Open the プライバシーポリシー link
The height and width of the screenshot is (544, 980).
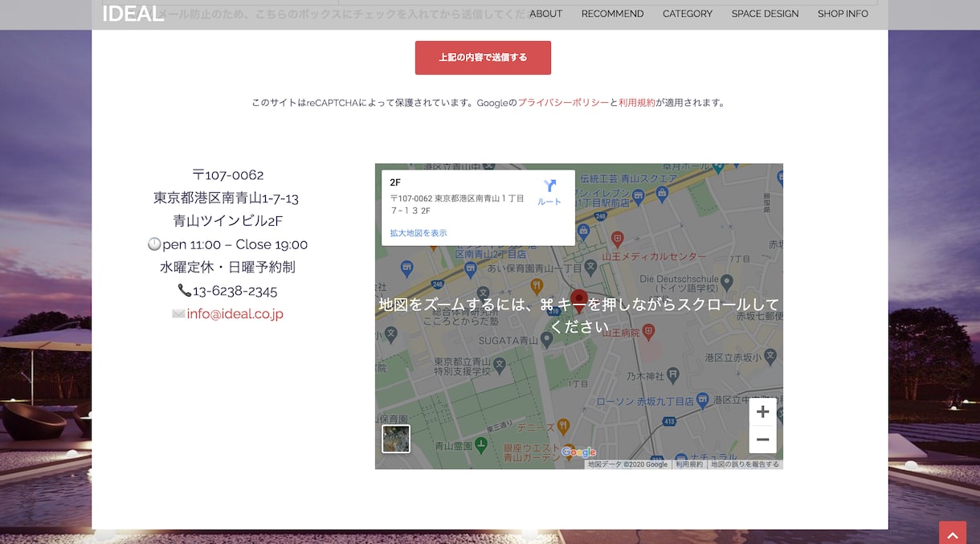563,103
